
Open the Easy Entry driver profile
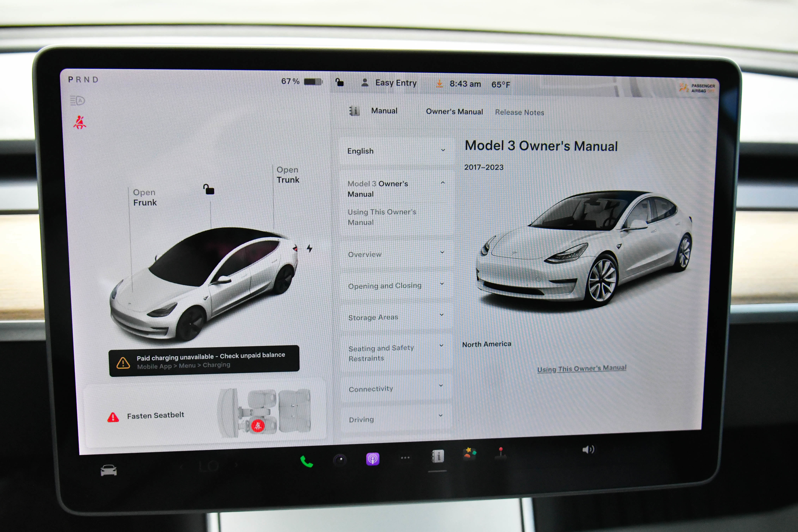389,83
